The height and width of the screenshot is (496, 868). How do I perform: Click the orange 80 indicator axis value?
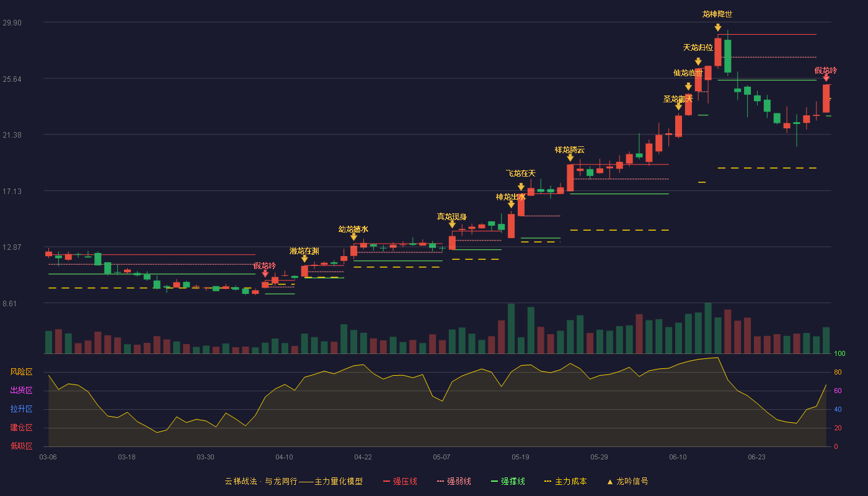coord(838,372)
